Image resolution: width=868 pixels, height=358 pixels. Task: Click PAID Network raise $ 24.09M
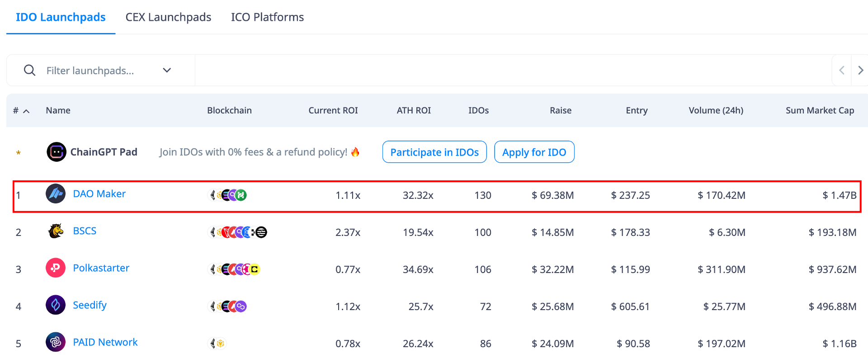tap(553, 344)
